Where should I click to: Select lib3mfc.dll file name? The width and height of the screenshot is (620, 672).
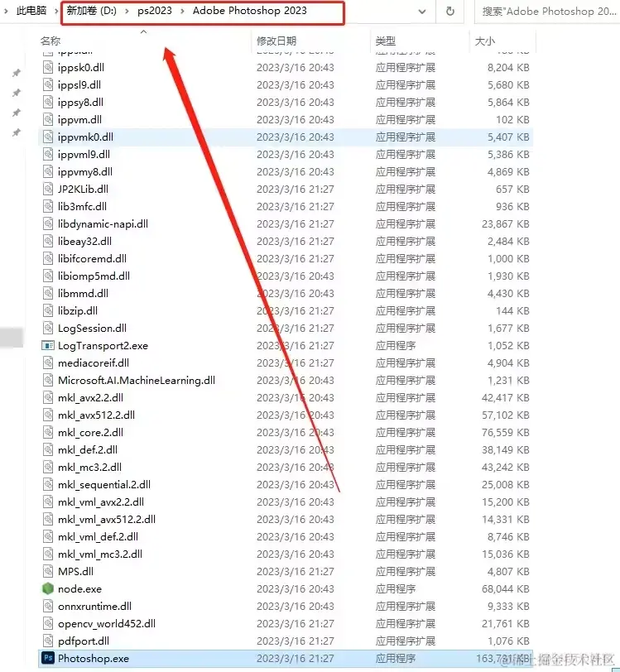click(x=82, y=207)
